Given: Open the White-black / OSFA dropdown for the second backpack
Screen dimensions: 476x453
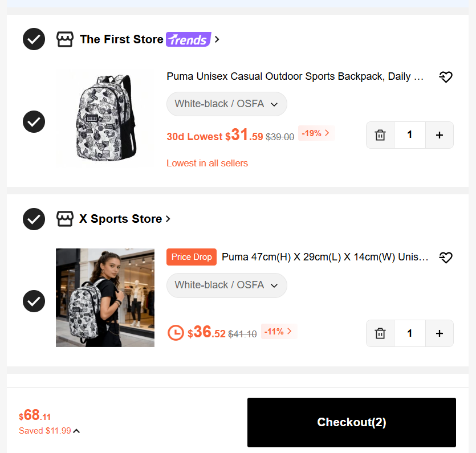Looking at the screenshot, I should point(227,285).
